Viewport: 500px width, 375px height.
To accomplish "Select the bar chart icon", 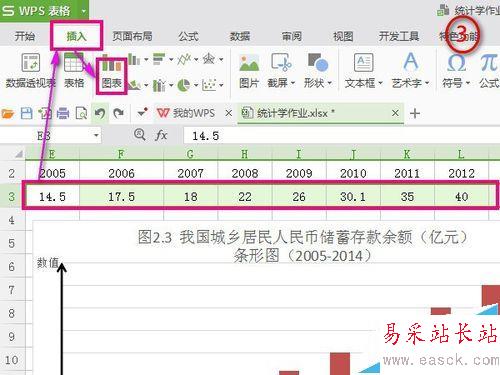I will pos(159,60).
